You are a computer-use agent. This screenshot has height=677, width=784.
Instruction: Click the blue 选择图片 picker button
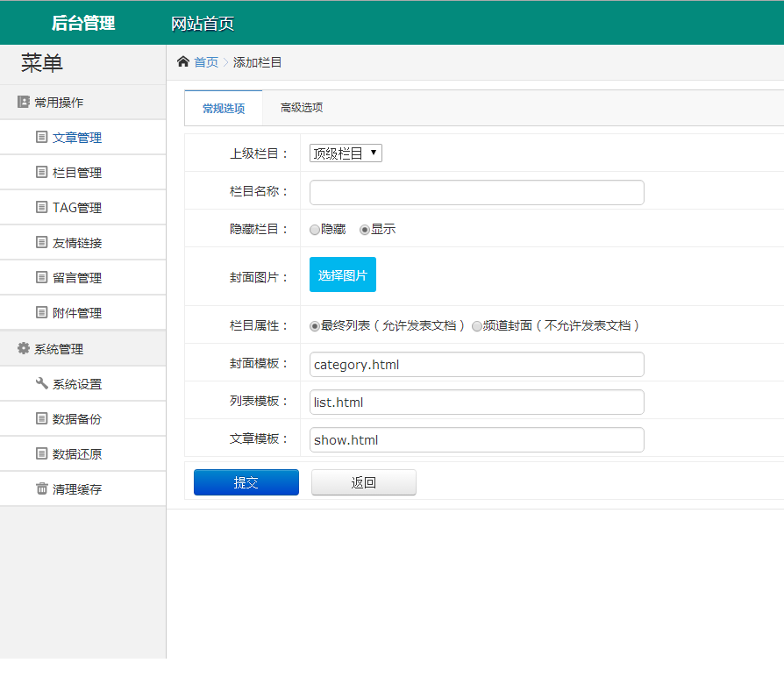pos(342,274)
